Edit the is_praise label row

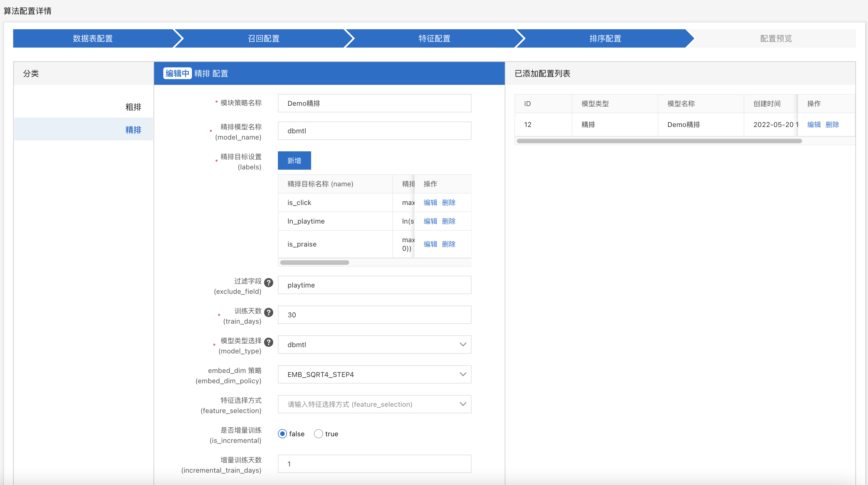(430, 244)
